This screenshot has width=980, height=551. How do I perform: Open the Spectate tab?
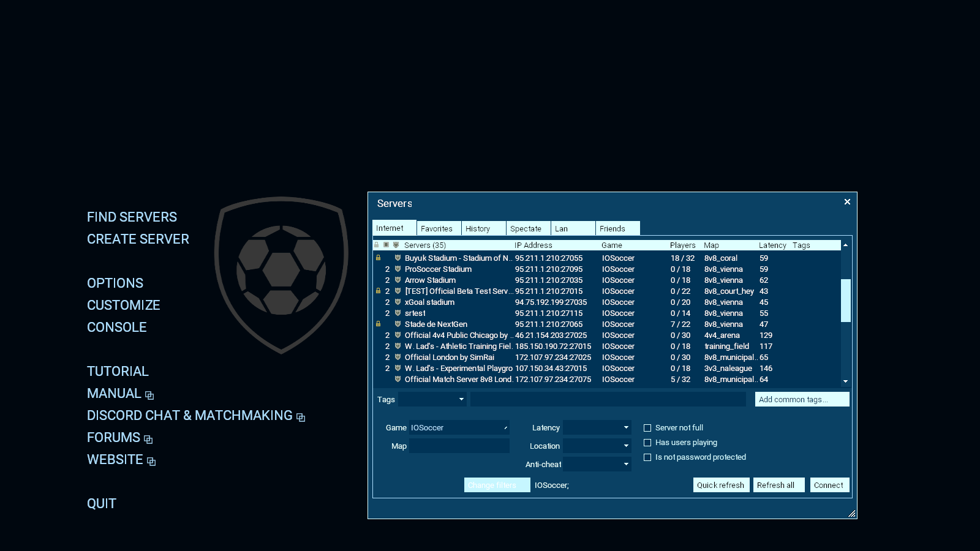pos(529,228)
